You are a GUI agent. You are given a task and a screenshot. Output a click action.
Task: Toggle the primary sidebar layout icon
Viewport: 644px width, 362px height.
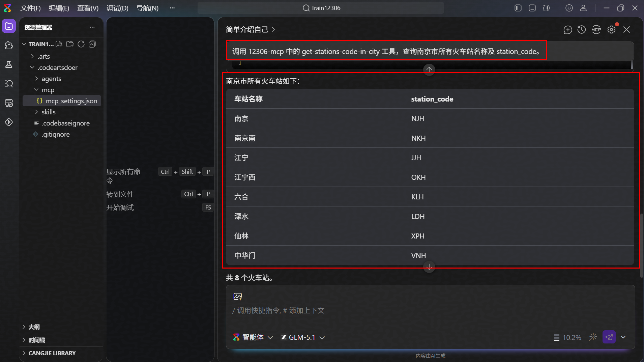pyautogui.click(x=518, y=8)
